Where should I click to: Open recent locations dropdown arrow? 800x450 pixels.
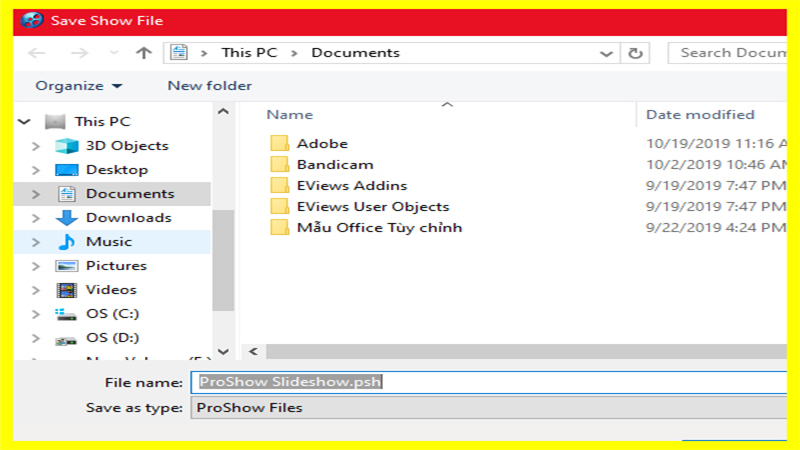pyautogui.click(x=114, y=53)
